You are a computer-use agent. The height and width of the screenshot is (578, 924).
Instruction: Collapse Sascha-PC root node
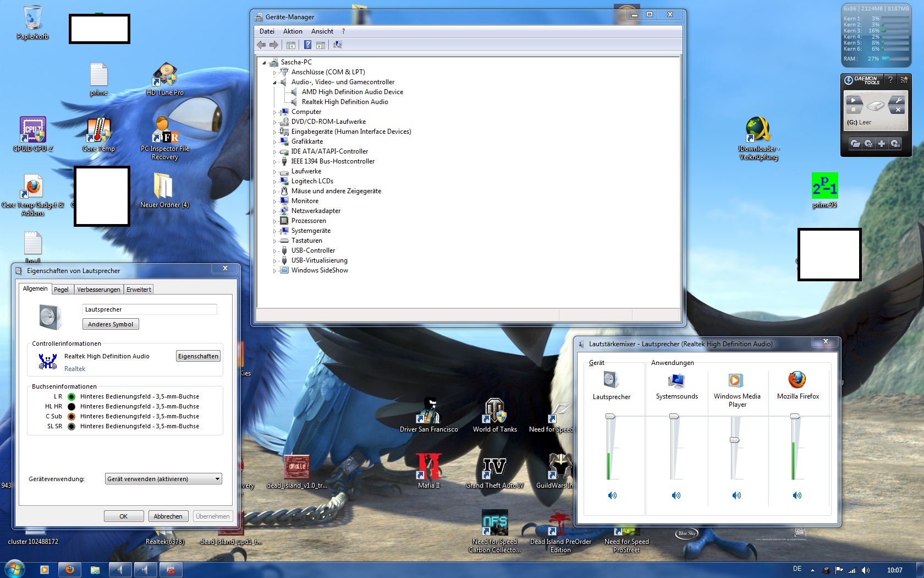(x=264, y=62)
